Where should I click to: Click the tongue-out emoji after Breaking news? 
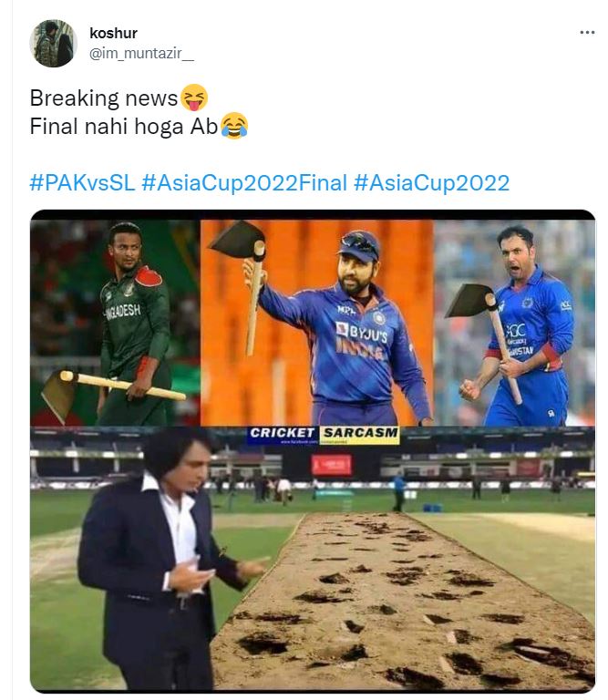[x=194, y=97]
